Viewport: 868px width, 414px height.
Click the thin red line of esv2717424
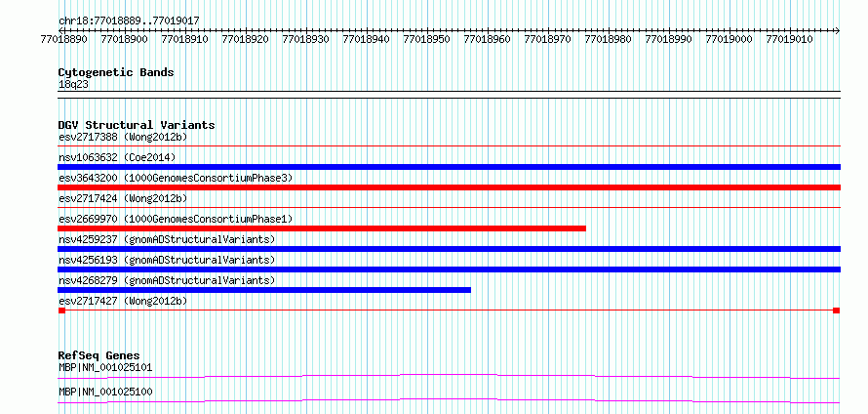[x=449, y=208]
